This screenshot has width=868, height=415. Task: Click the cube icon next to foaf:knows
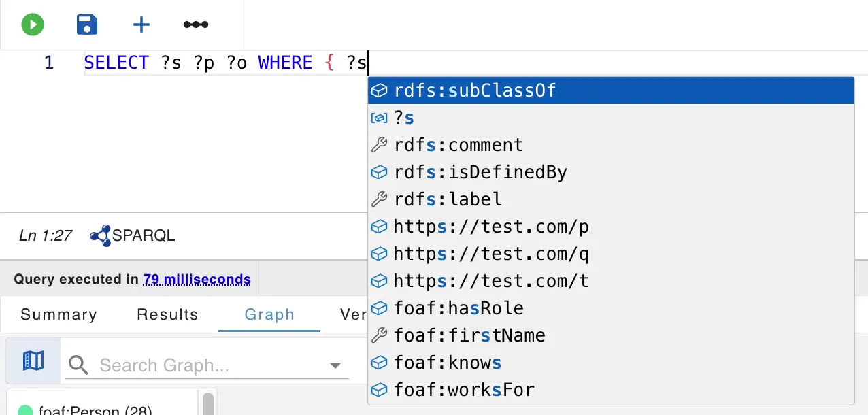coord(379,362)
